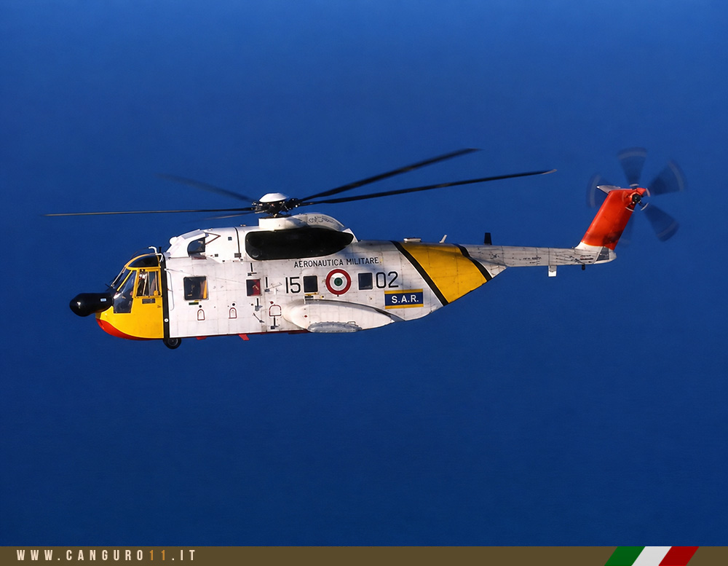Image resolution: width=728 pixels, height=566 pixels.
Task: Select the main rotor hub
Action: pos(275,205)
